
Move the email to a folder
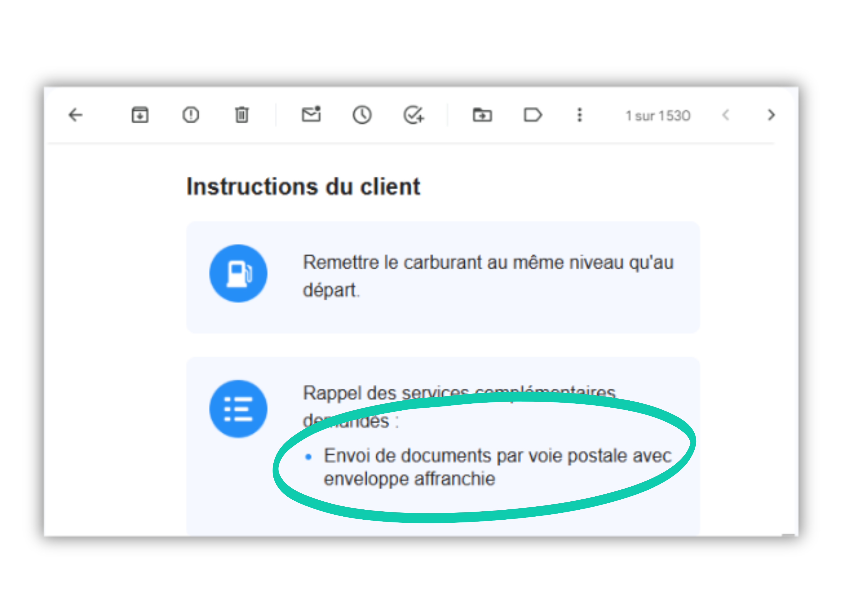pyautogui.click(x=482, y=115)
